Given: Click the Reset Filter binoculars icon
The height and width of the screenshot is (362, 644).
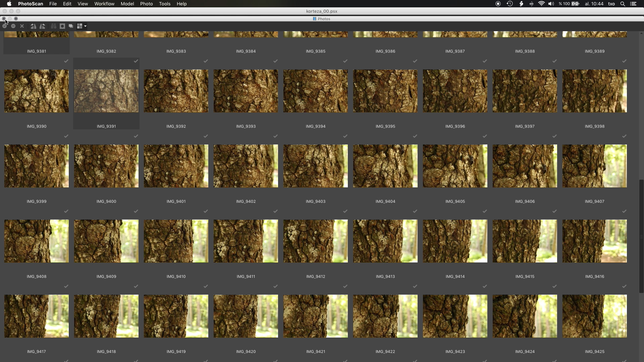Looking at the screenshot, I should tap(54, 26).
